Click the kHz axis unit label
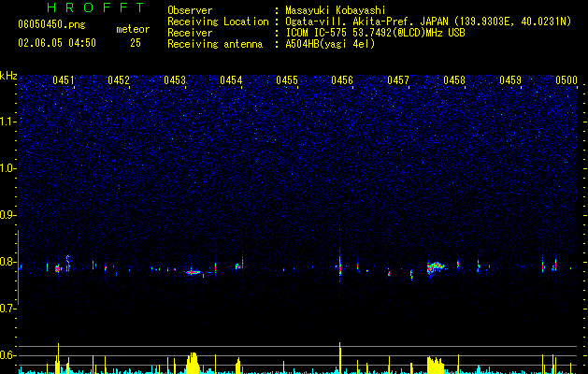 [8, 76]
